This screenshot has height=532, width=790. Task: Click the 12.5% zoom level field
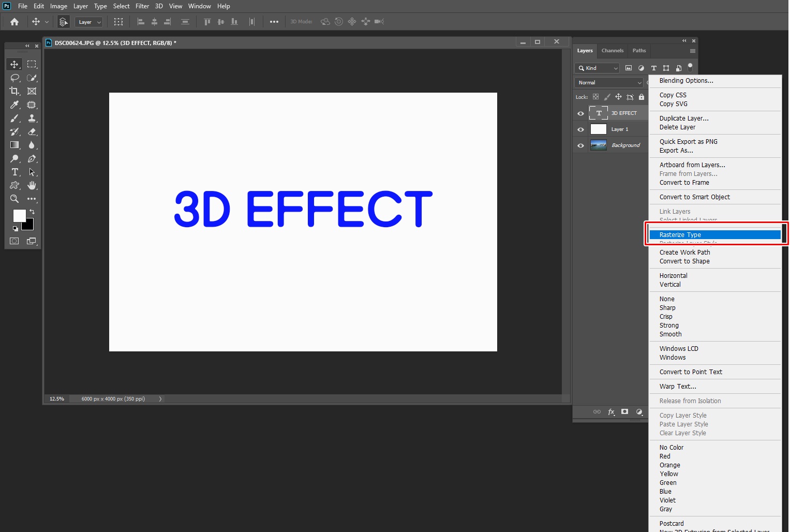coord(57,399)
